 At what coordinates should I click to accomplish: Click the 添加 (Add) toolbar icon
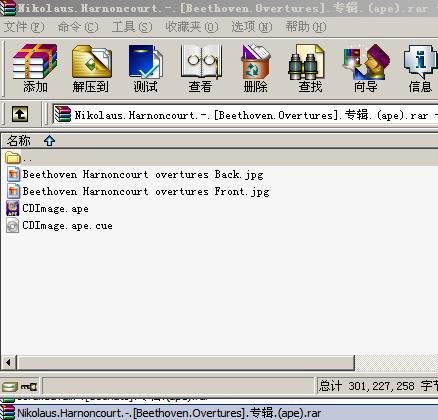pyautogui.click(x=35, y=68)
